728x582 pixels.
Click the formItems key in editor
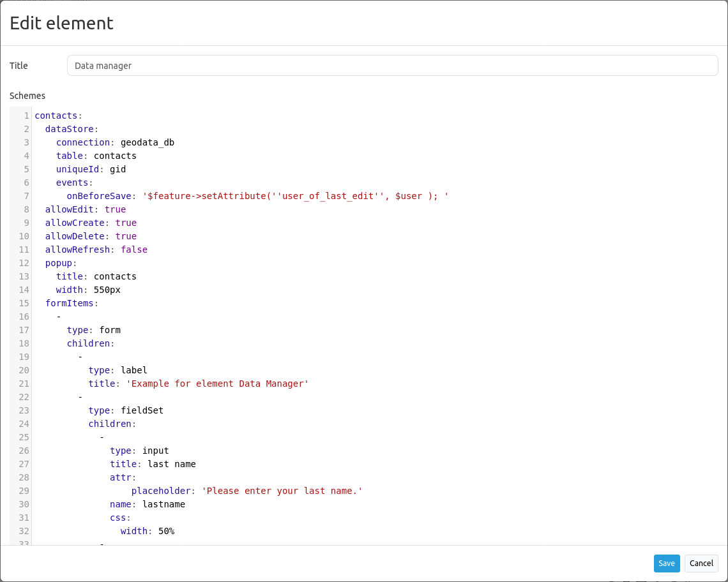pos(70,304)
